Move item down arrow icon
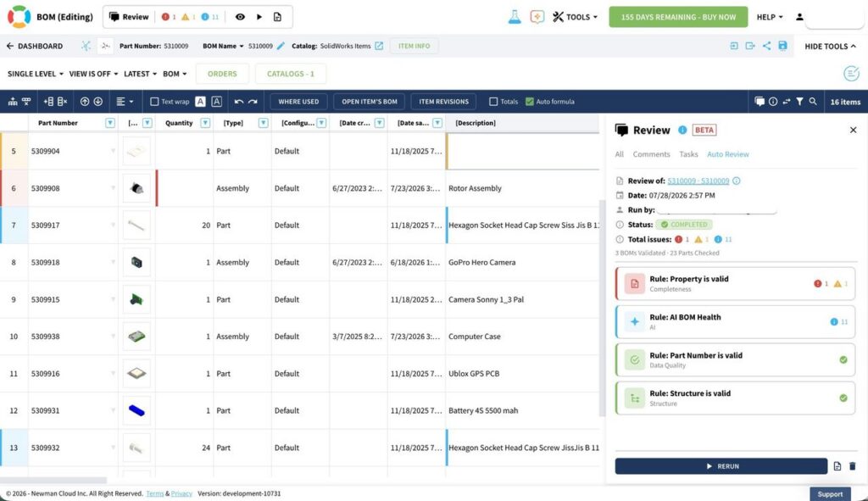Viewport: 868px width, 501px height. pos(98,102)
